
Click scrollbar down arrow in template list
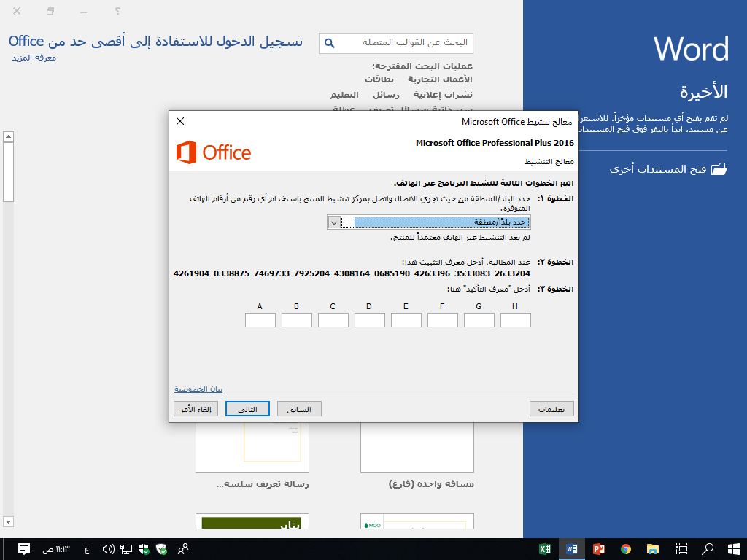click(8, 521)
